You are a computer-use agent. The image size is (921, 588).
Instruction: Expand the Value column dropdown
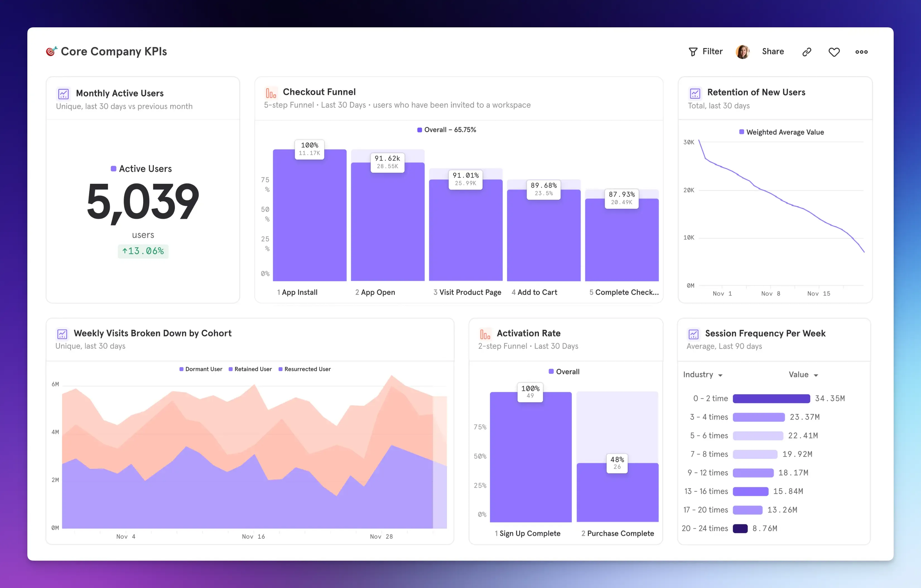[x=816, y=375]
